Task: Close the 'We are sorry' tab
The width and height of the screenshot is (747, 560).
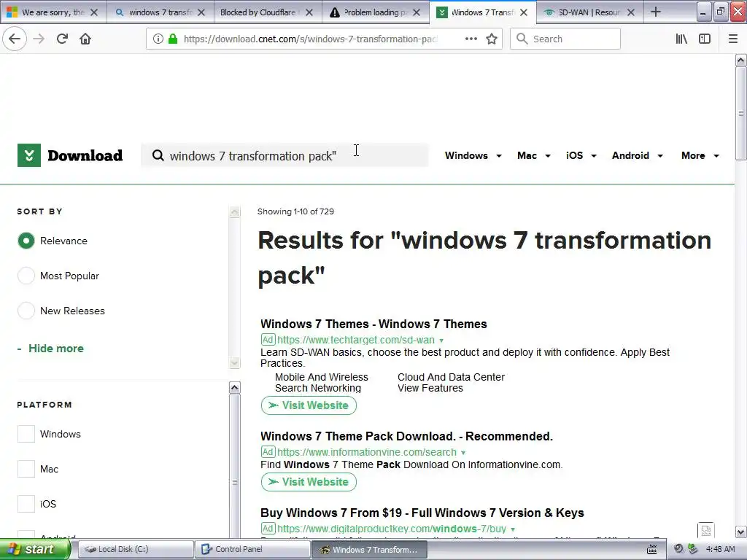Action: (x=94, y=12)
